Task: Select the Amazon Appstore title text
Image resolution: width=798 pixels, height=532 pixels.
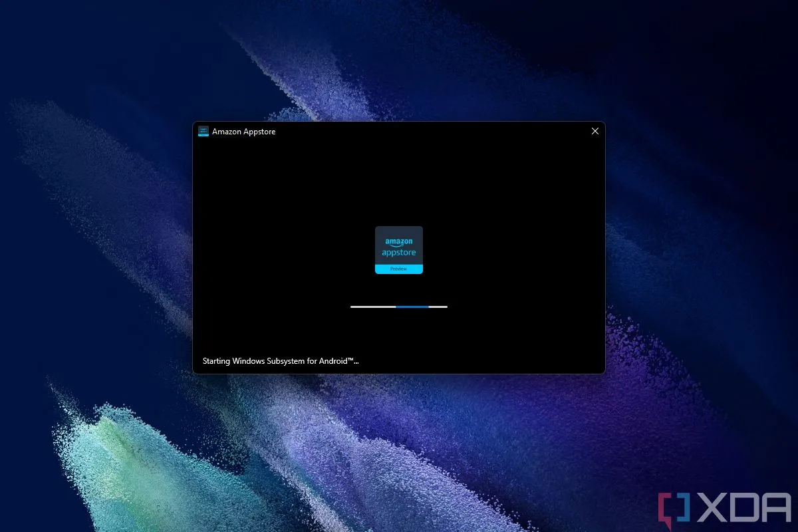Action: (x=243, y=131)
